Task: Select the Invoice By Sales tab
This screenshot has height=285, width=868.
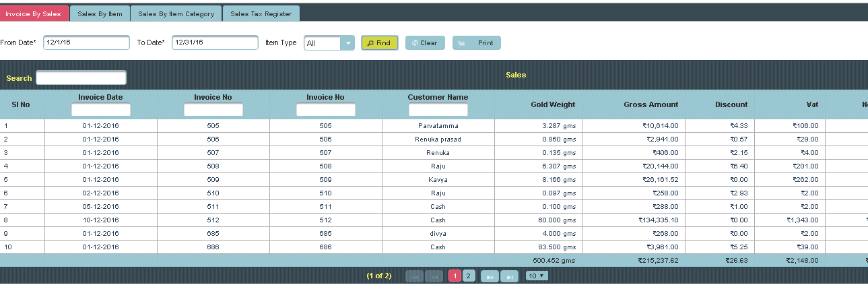Action: point(34,14)
